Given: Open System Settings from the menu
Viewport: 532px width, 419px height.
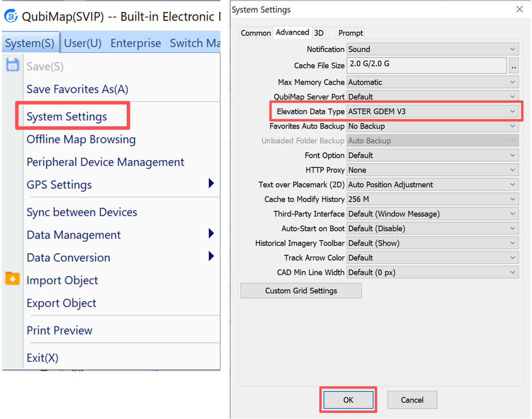Looking at the screenshot, I should tap(67, 116).
